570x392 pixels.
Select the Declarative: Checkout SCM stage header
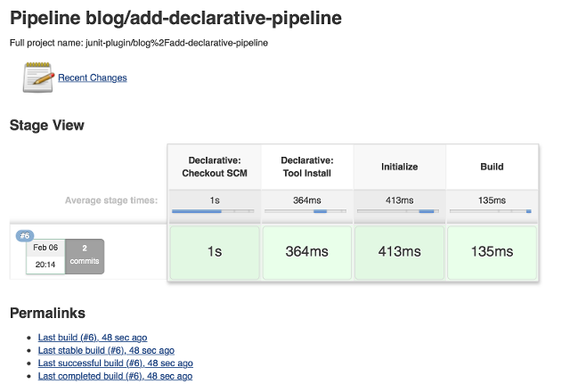215,167
